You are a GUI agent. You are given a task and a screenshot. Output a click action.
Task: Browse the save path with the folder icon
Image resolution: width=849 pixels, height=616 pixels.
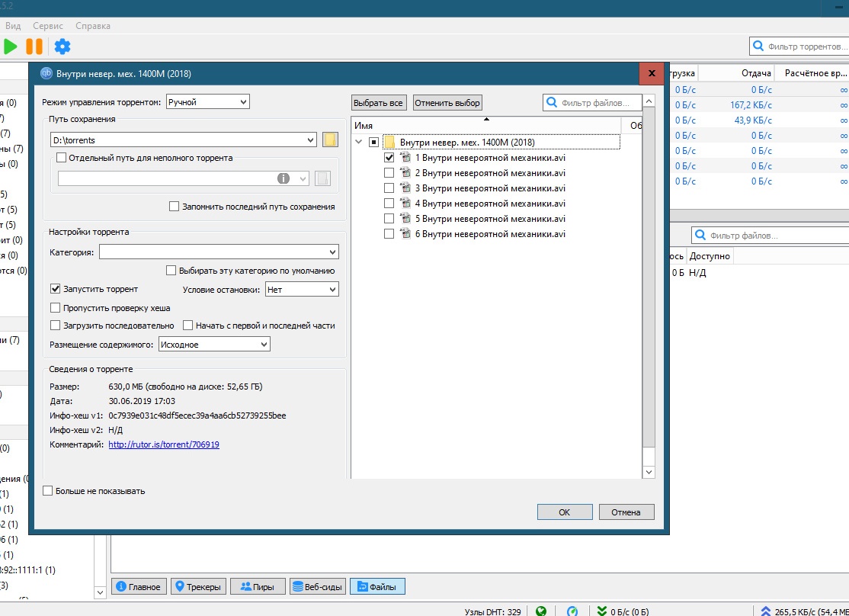(330, 140)
